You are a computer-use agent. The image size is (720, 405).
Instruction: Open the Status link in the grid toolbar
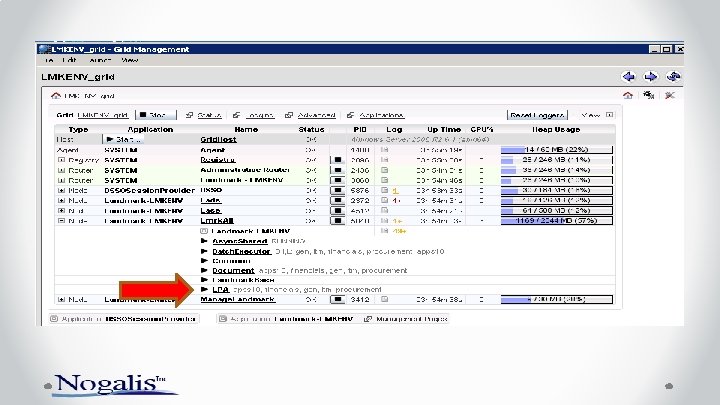point(209,115)
